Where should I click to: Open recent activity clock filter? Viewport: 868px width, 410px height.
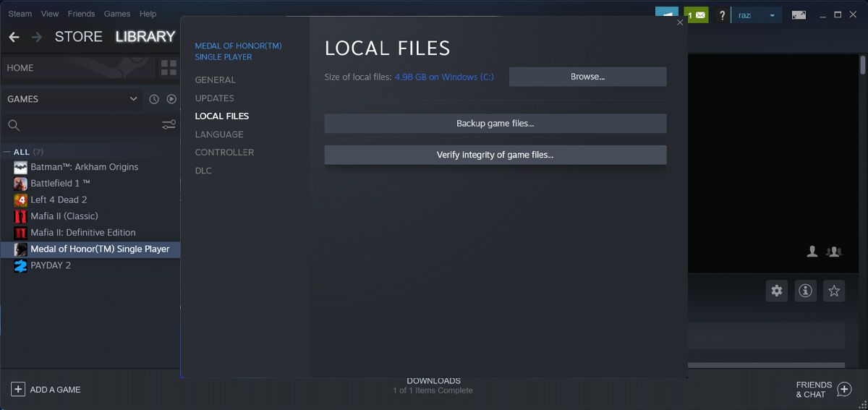[x=154, y=99]
